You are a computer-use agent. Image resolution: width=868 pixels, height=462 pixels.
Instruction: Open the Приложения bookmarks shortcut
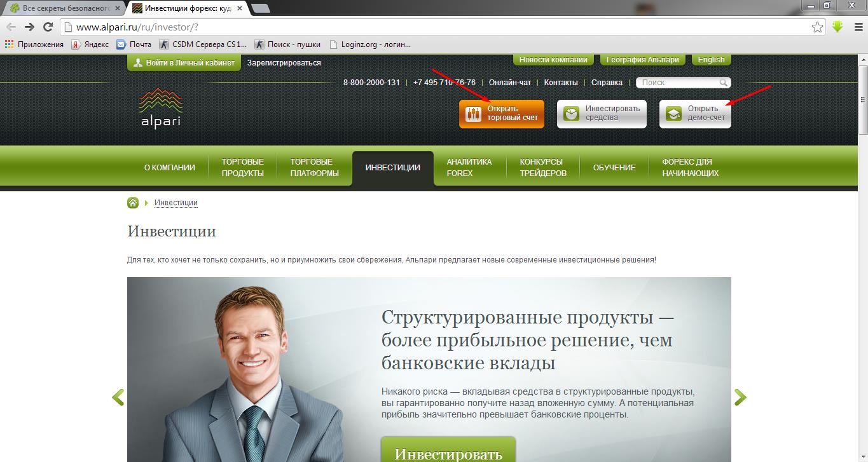tap(34, 44)
